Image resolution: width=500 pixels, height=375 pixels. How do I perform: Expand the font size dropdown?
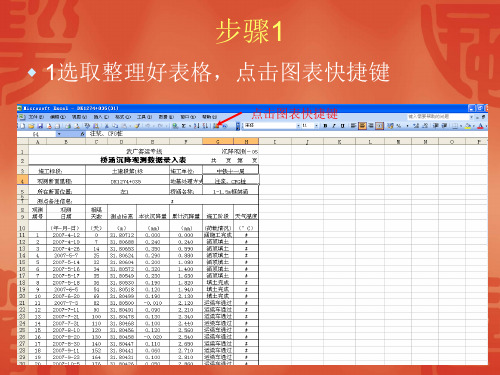pyautogui.click(x=316, y=126)
